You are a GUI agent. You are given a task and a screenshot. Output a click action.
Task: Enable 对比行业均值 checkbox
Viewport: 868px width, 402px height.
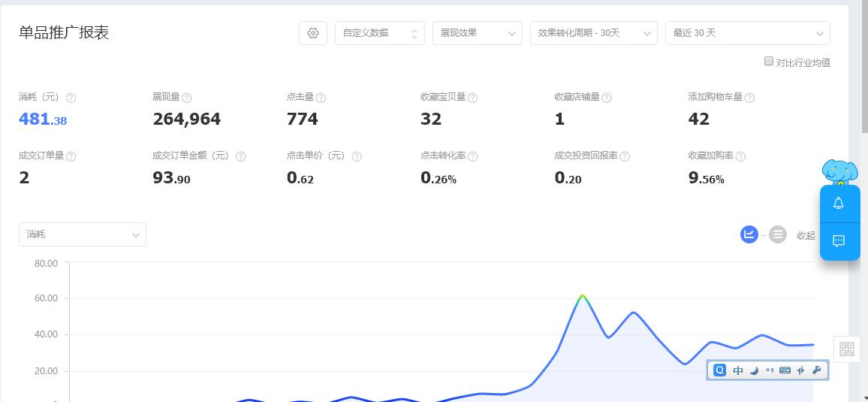(x=768, y=62)
